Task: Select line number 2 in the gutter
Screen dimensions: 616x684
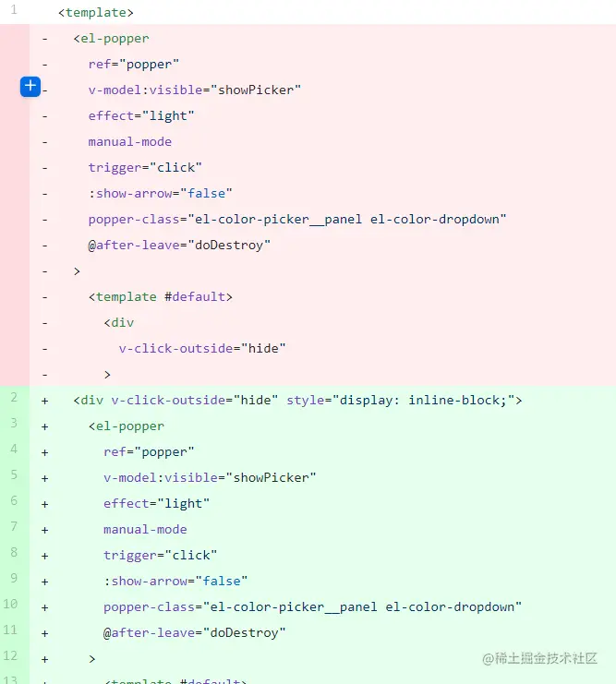Action: click(14, 398)
